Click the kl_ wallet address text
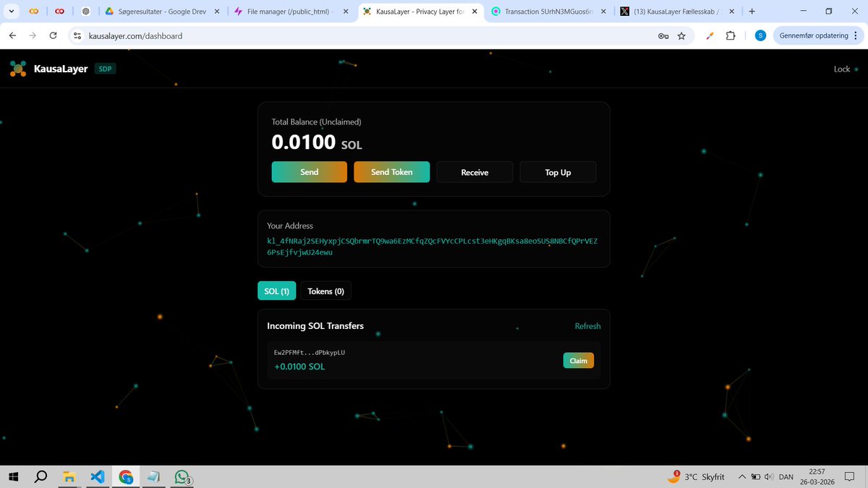 pyautogui.click(x=433, y=246)
